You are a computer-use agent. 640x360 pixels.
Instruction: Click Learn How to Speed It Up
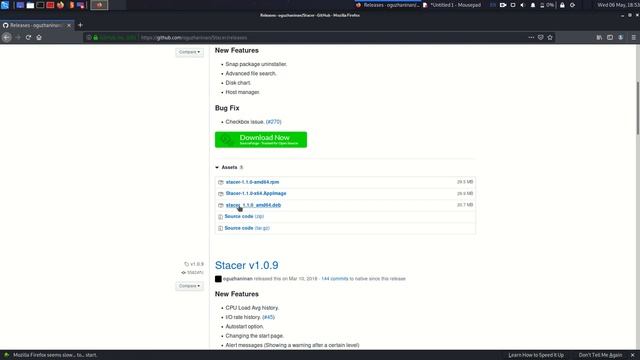pyautogui.click(x=536, y=355)
